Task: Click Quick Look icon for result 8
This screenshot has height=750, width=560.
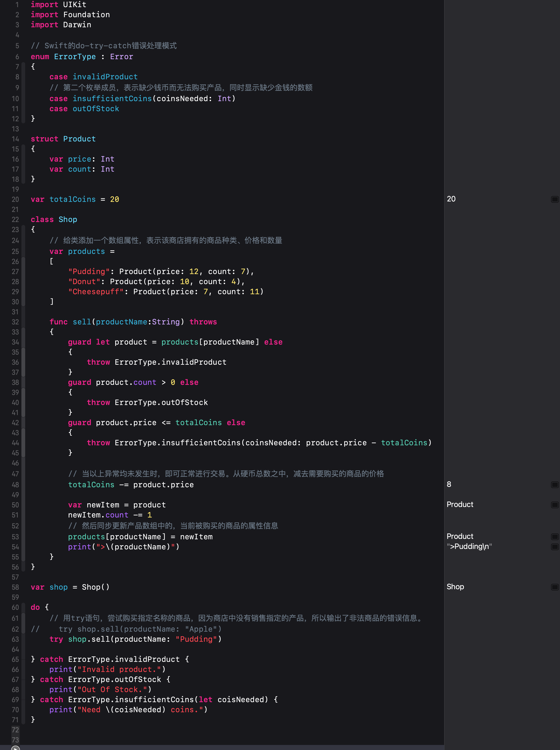Action: pyautogui.click(x=555, y=485)
